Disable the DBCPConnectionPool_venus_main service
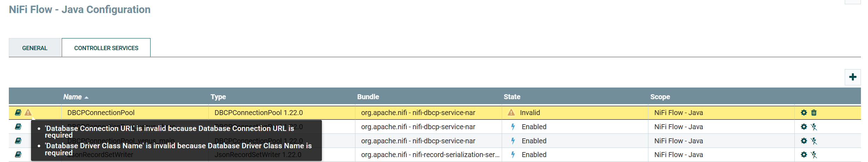This screenshot has height=162, width=868. [x=814, y=141]
